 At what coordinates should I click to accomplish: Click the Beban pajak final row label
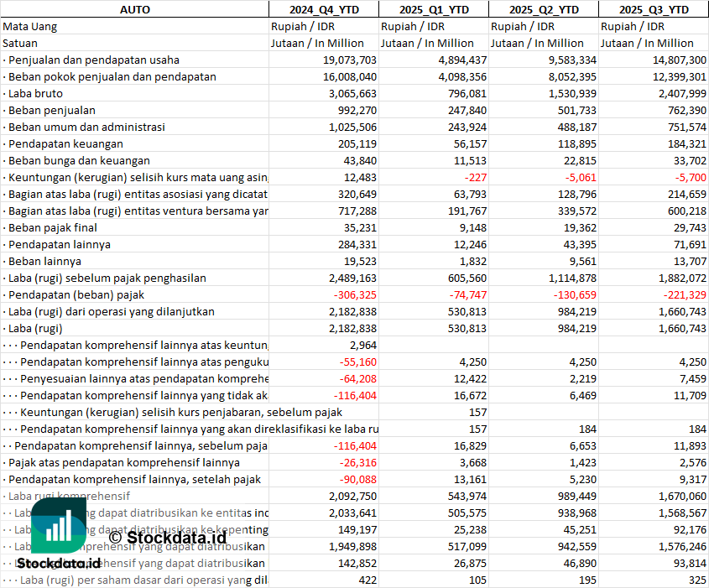[x=52, y=227]
